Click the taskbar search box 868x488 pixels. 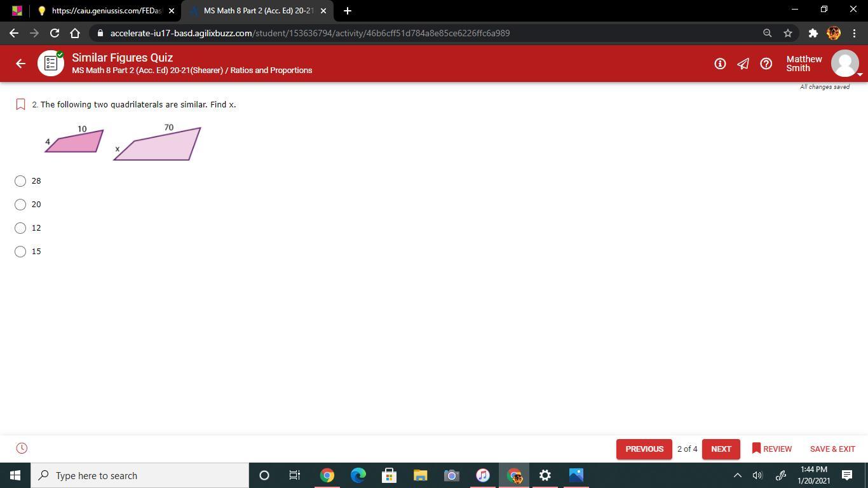[140, 475]
